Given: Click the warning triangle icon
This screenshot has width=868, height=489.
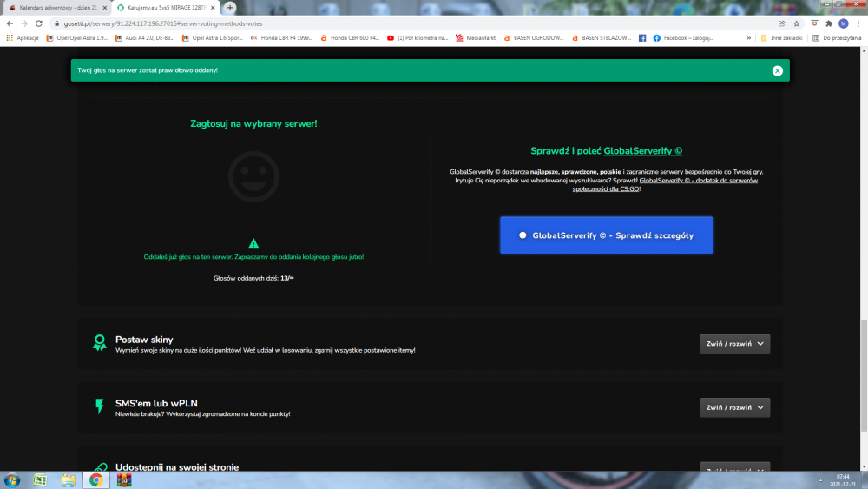Looking at the screenshot, I should click(253, 244).
